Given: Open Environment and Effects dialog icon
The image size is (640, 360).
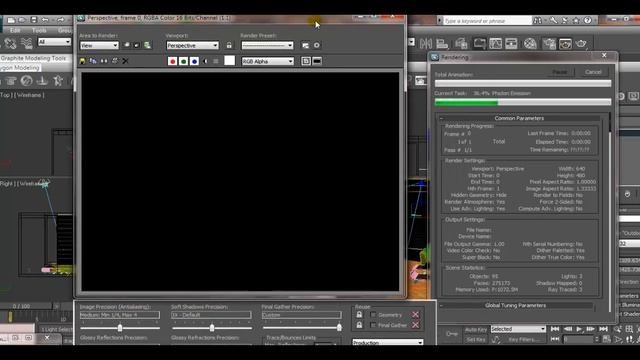Looking at the screenshot, I should tap(317, 45).
